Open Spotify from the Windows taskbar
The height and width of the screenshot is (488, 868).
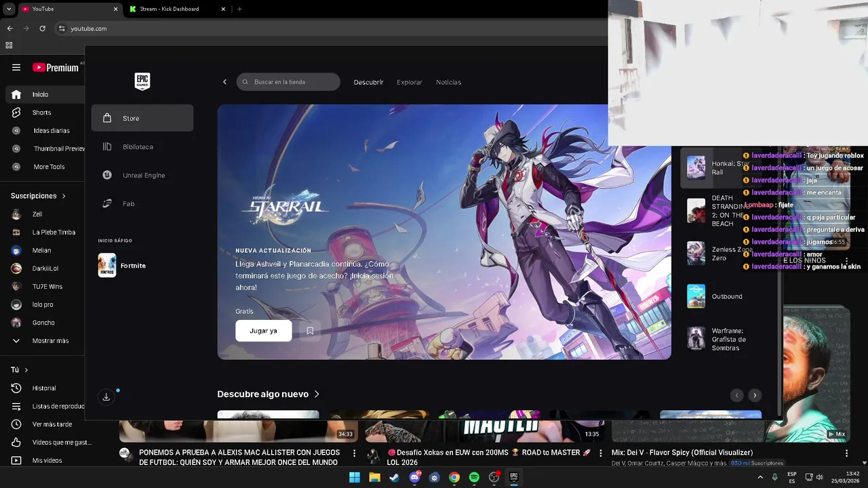474,477
